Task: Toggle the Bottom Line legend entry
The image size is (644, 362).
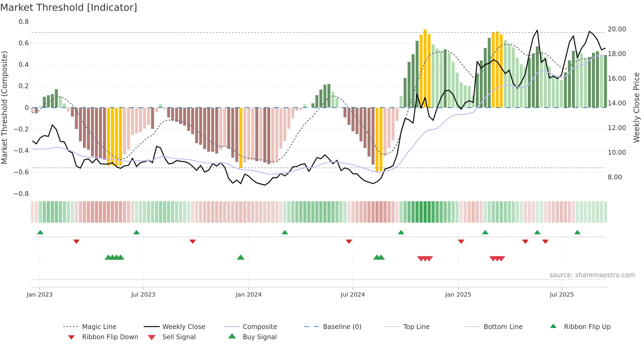Action: pos(494,327)
